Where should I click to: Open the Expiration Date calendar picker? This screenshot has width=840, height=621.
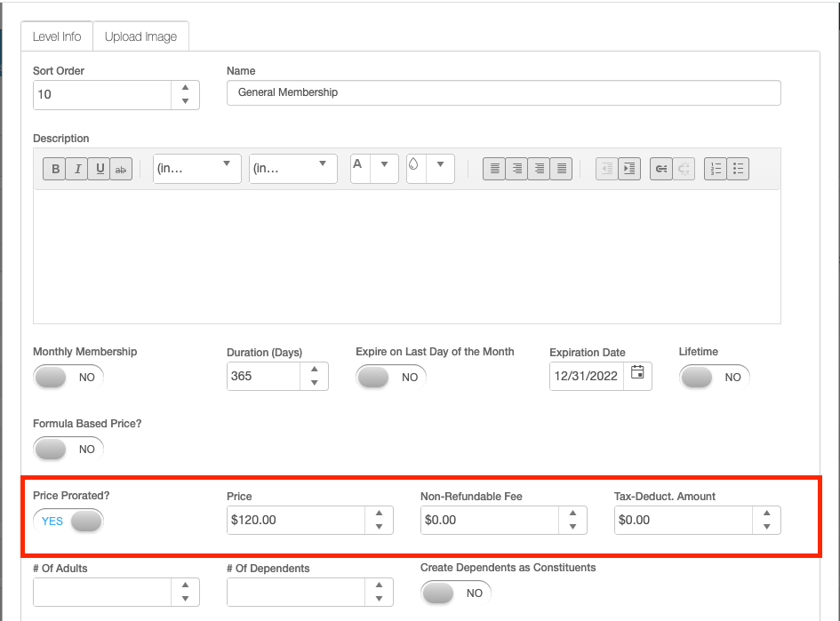tap(637, 375)
